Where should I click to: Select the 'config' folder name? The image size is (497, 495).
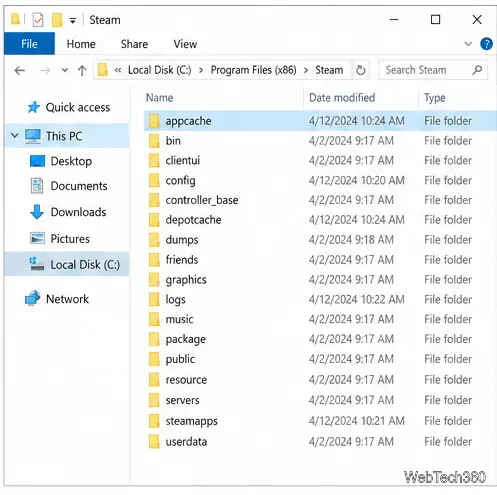tap(180, 181)
